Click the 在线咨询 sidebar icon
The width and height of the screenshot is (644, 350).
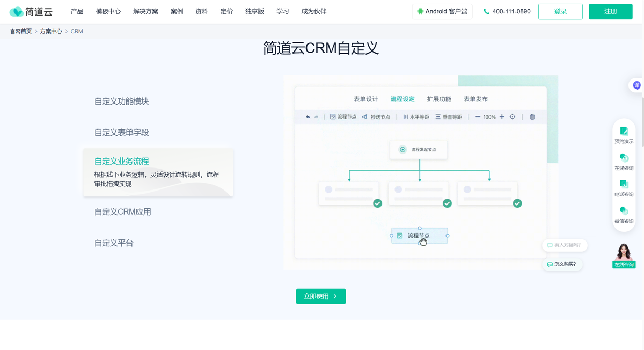pyautogui.click(x=624, y=162)
